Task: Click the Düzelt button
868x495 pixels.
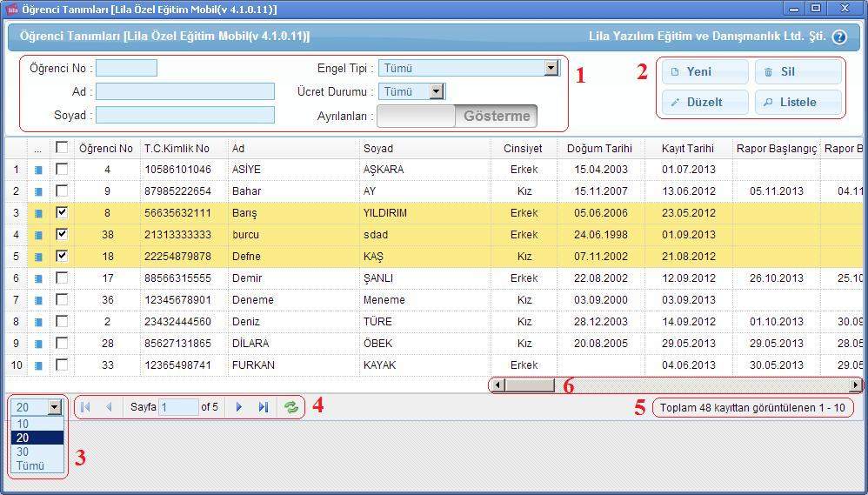Action: click(705, 103)
